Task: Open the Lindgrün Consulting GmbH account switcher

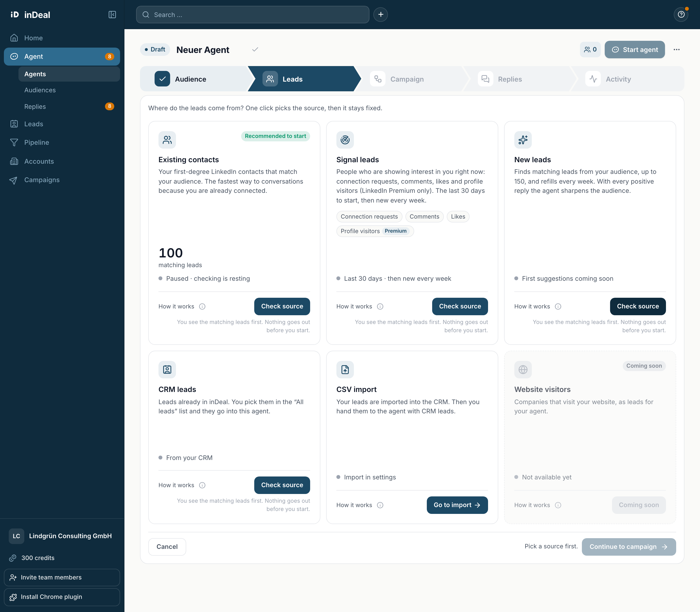Action: [62, 536]
